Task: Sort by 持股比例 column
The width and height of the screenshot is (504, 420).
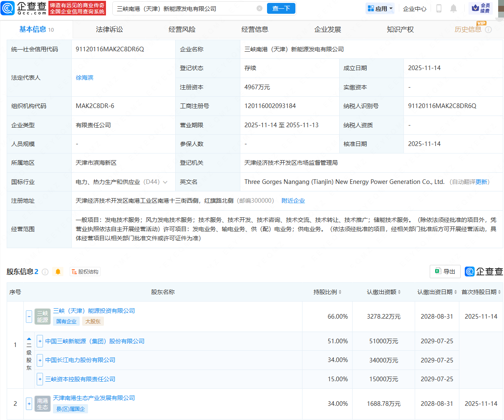Action: click(x=328, y=292)
